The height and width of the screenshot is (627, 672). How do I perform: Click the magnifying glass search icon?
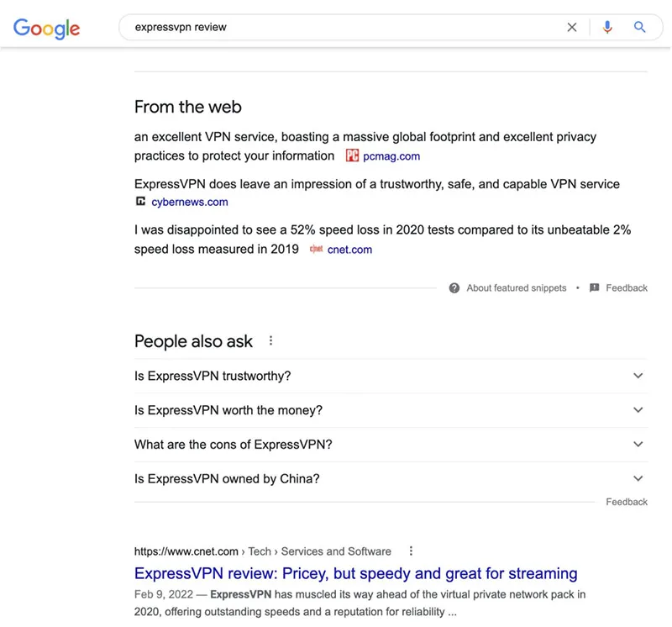click(x=640, y=27)
